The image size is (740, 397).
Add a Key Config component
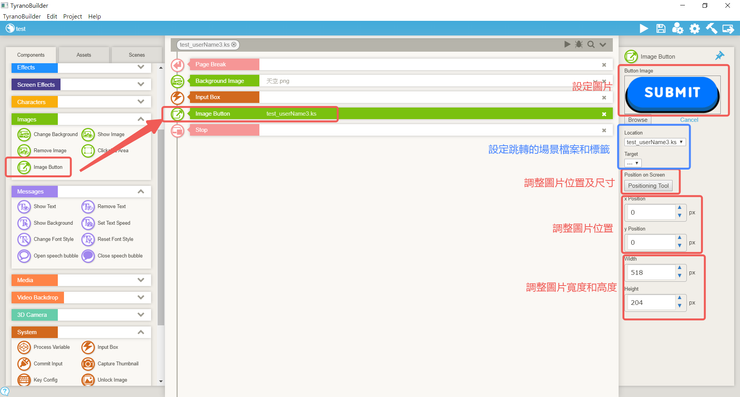[x=37, y=380]
